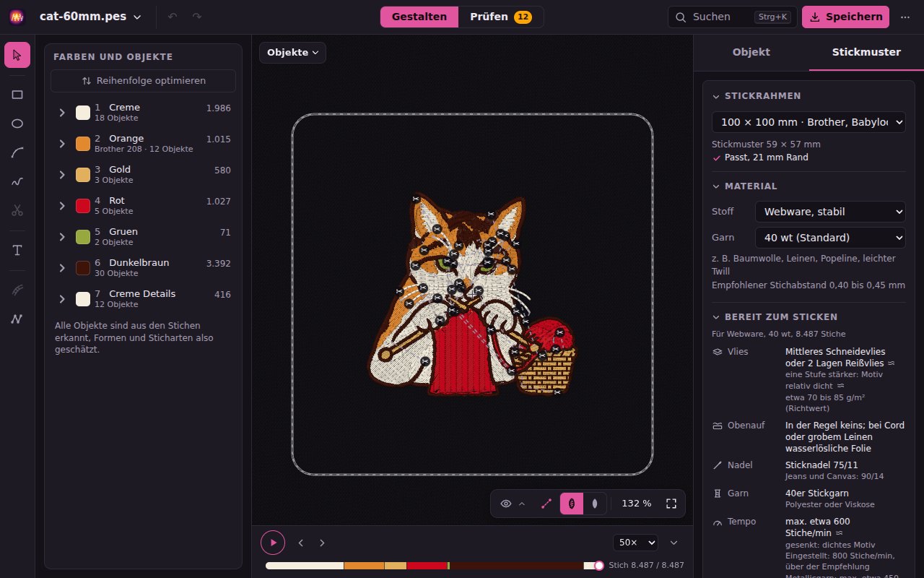Select the feather-shaped tool in the left toolbar

tap(17, 290)
